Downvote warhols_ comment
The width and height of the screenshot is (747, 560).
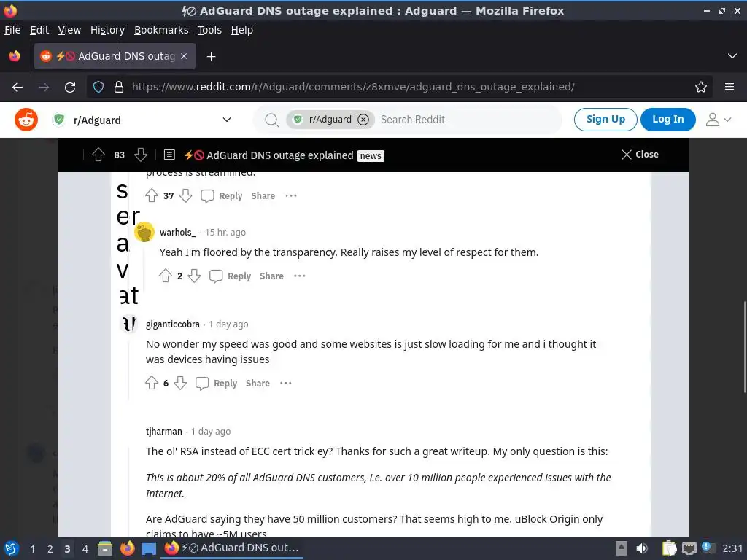tap(194, 276)
